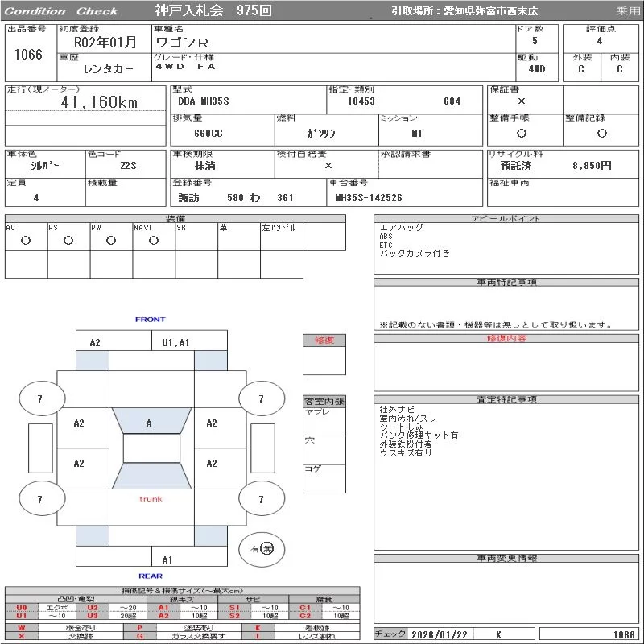Toggle the PS equipment circle mark

pos(68,240)
